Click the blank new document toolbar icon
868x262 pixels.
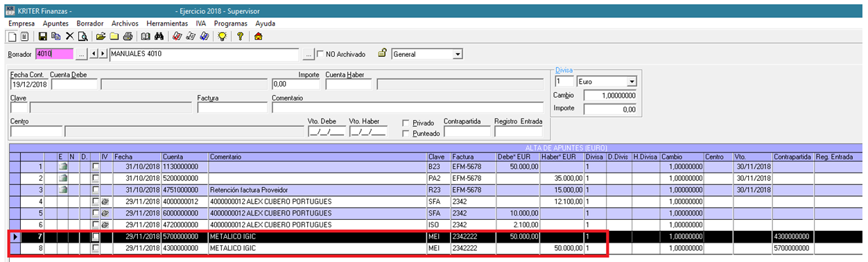12,36
